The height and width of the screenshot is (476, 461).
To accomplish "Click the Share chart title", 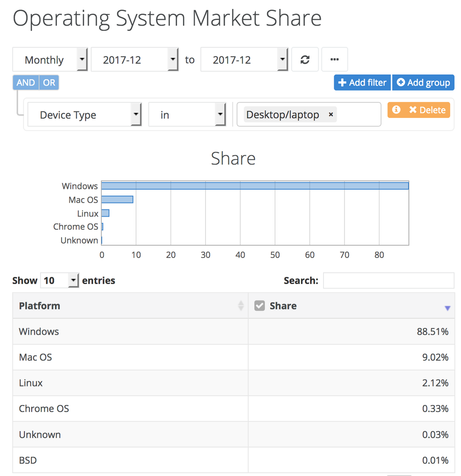I will pos(233,159).
